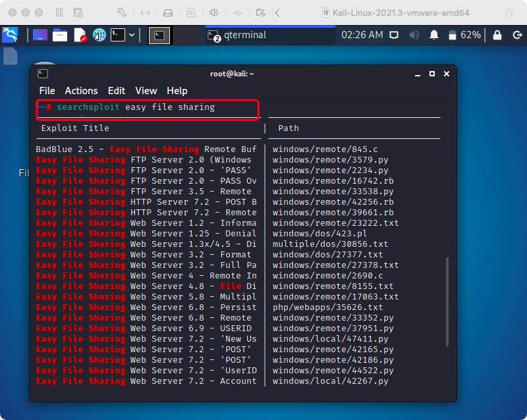Check the battery 62% indicator
This screenshot has height=420, width=527.
pyautogui.click(x=465, y=35)
